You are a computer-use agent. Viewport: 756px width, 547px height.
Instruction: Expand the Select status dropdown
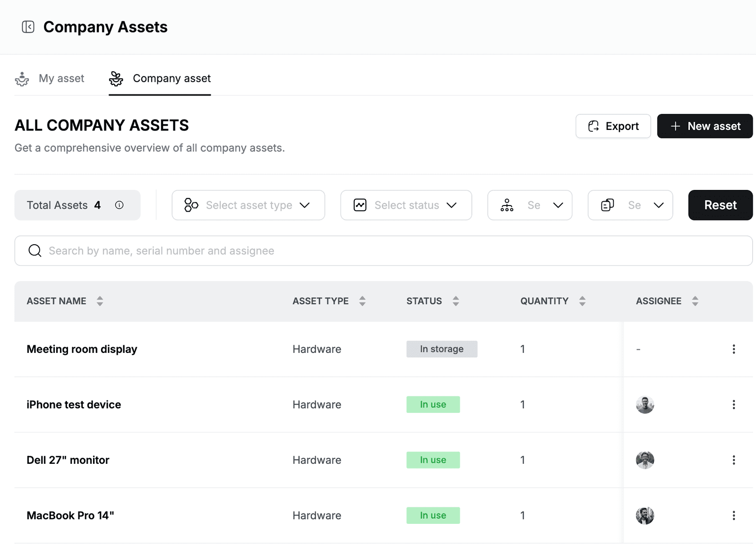click(406, 205)
